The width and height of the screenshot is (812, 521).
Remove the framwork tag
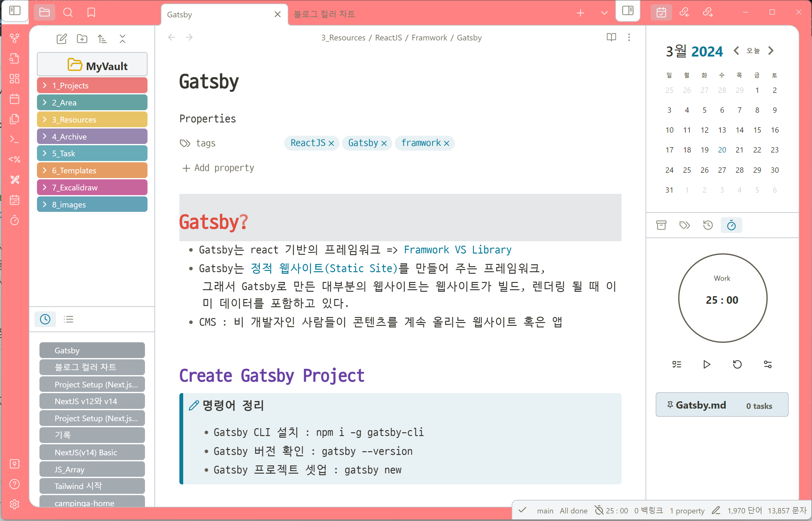click(447, 143)
